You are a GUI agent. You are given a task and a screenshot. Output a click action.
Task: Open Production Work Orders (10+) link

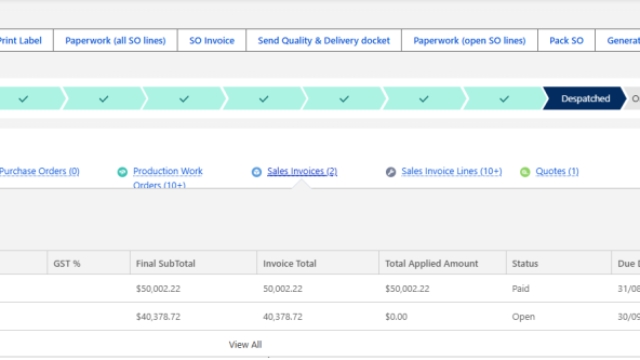pos(168,178)
